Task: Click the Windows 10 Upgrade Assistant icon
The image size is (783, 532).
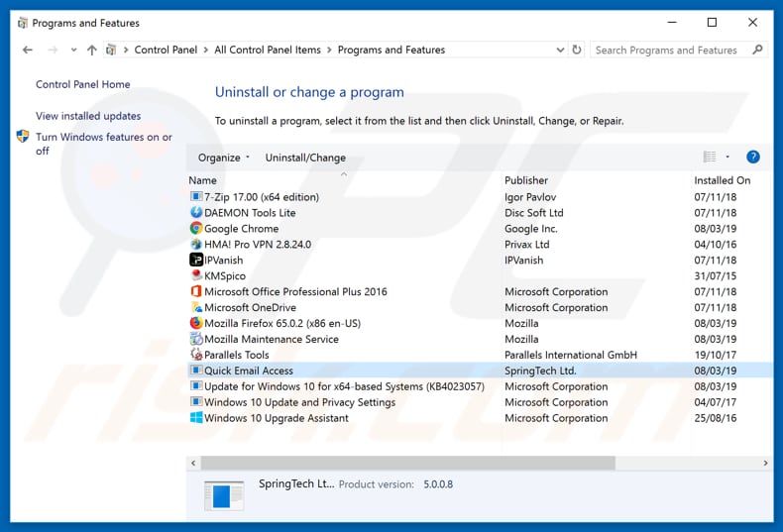Action: (x=196, y=418)
